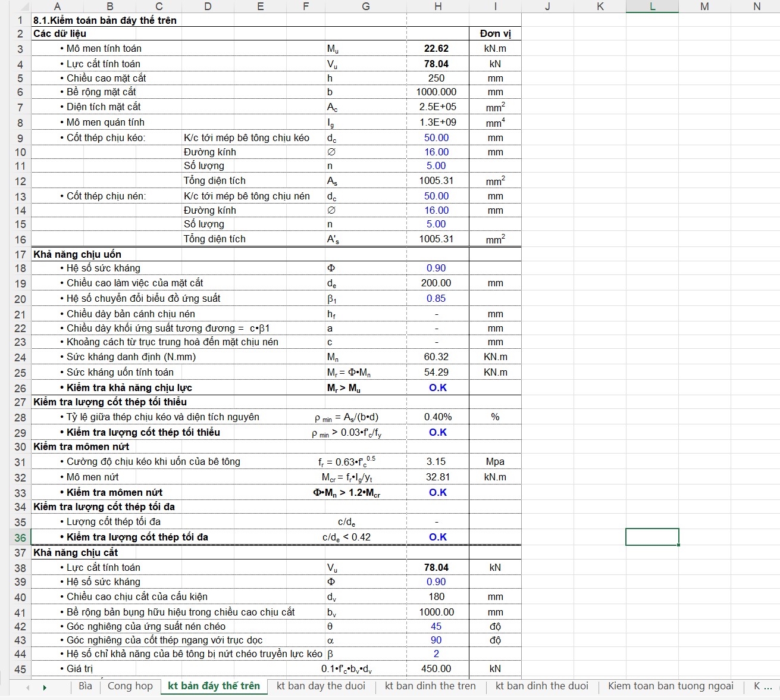Click the de value 200.00
780x700 pixels.
(x=436, y=283)
